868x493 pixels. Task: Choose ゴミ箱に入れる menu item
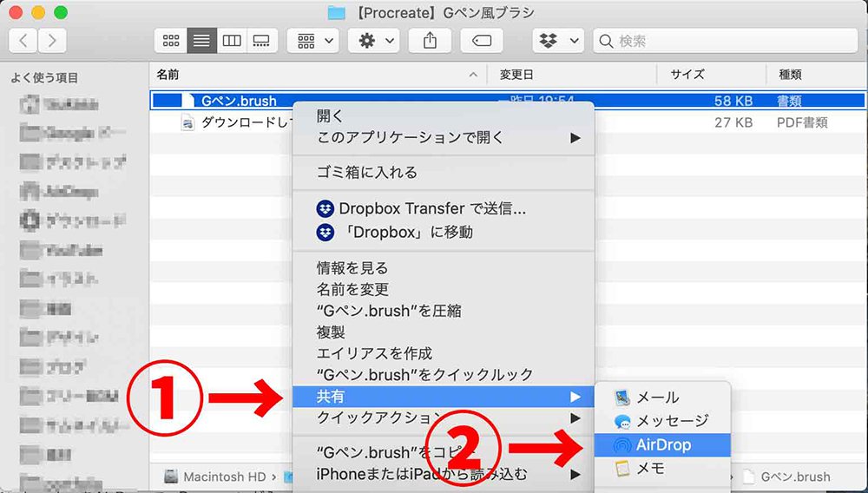click(443, 173)
